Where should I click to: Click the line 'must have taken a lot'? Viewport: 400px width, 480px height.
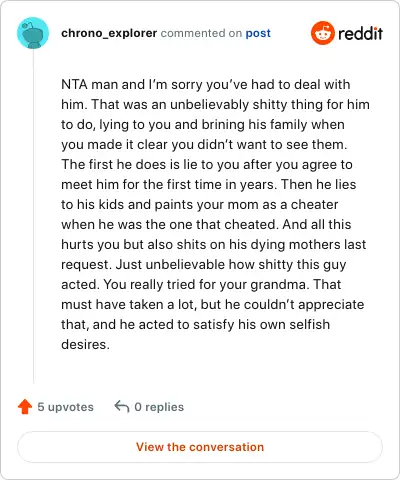click(x=212, y=305)
